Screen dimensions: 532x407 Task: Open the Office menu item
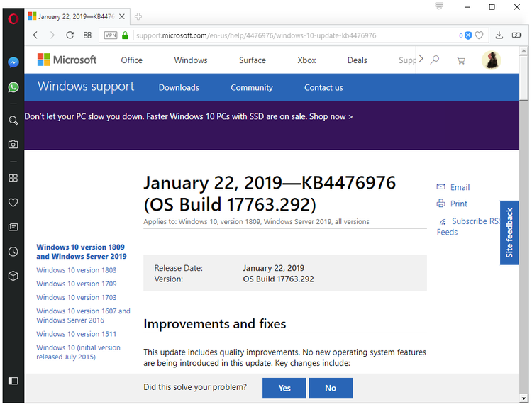coord(132,60)
